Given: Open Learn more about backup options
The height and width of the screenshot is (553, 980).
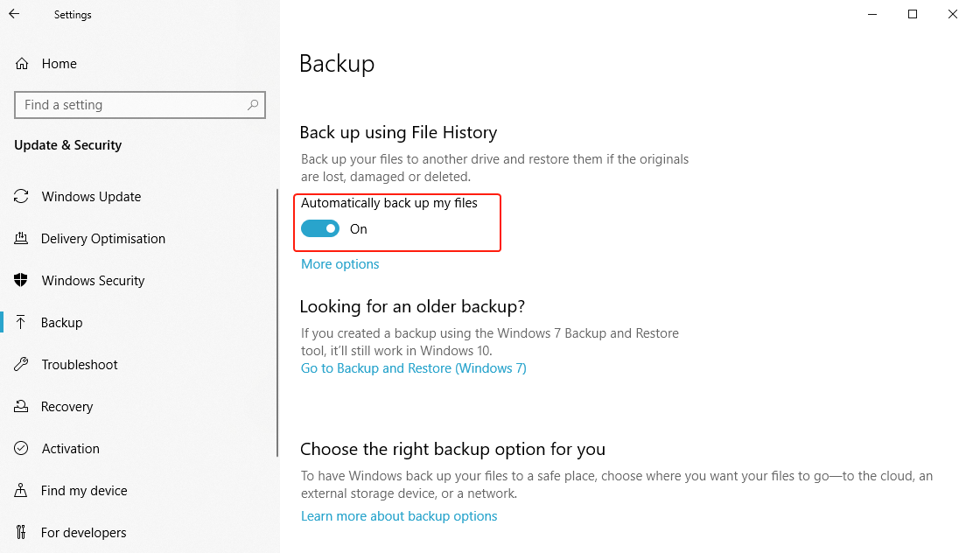Looking at the screenshot, I should tap(399, 515).
